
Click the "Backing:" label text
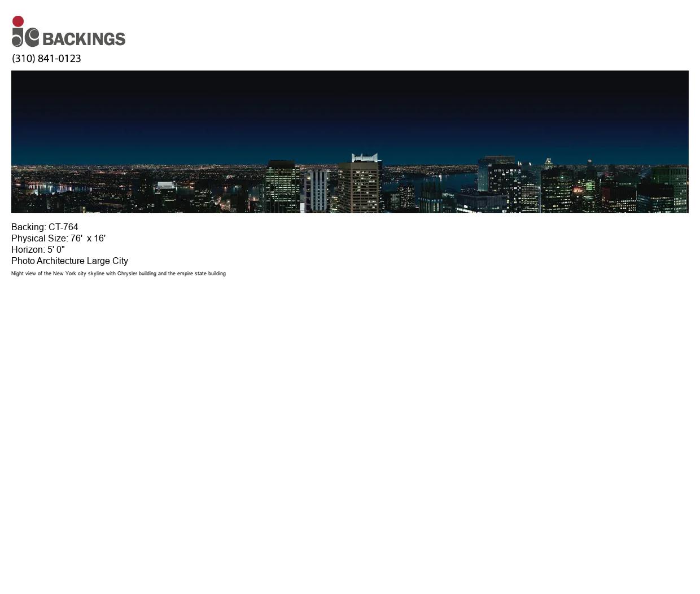point(28,227)
